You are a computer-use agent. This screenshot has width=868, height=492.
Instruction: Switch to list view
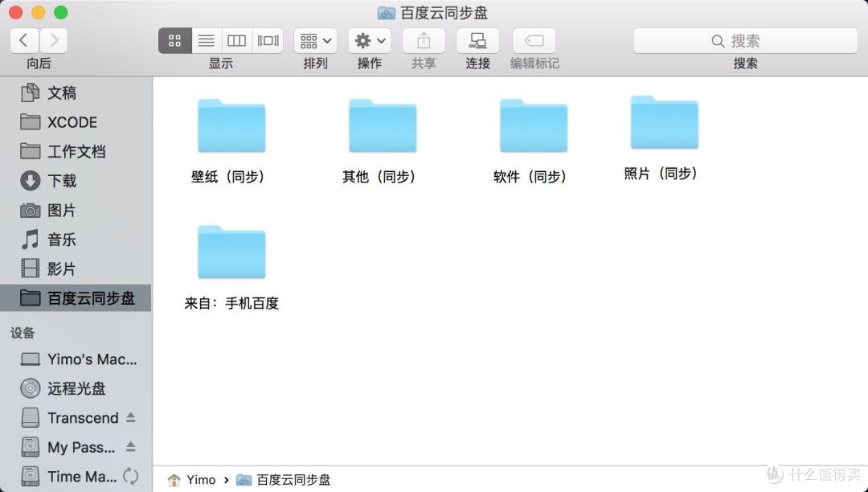[207, 40]
